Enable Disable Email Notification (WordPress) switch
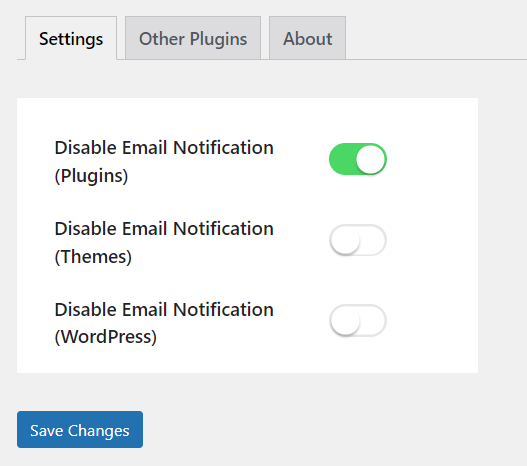Image resolution: width=527 pixels, height=466 pixels. tap(358, 321)
